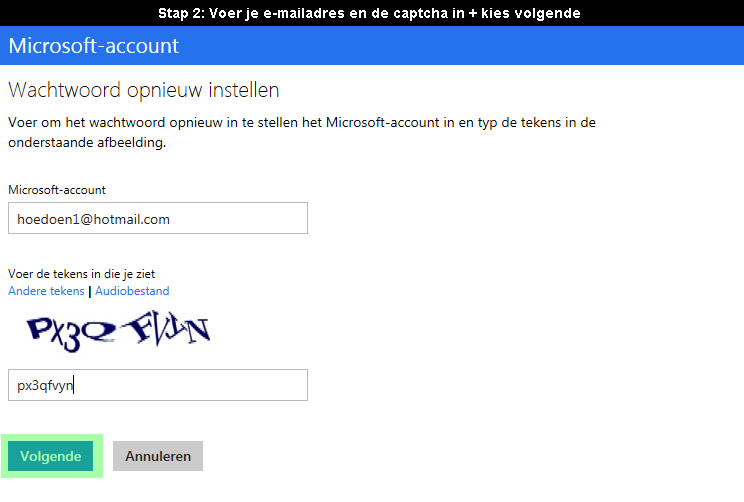This screenshot has height=502, width=744.
Task: Click the Microsoft-account label above email field
Action: (57, 190)
